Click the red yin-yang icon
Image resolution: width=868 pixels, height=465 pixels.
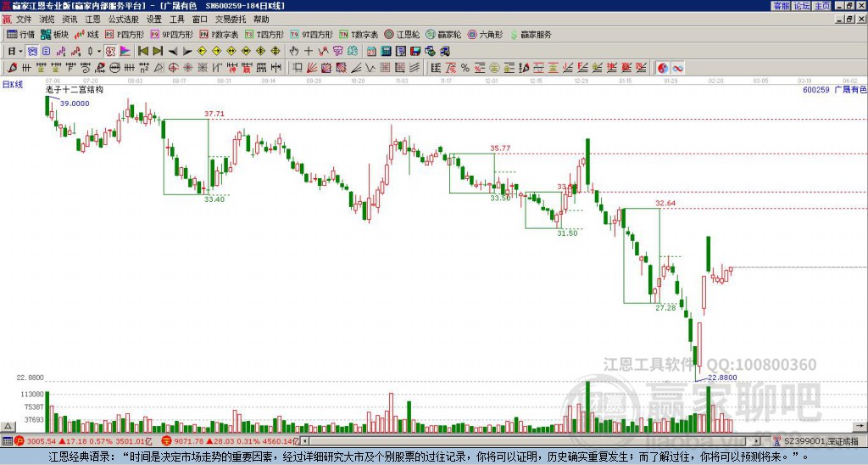click(663, 68)
